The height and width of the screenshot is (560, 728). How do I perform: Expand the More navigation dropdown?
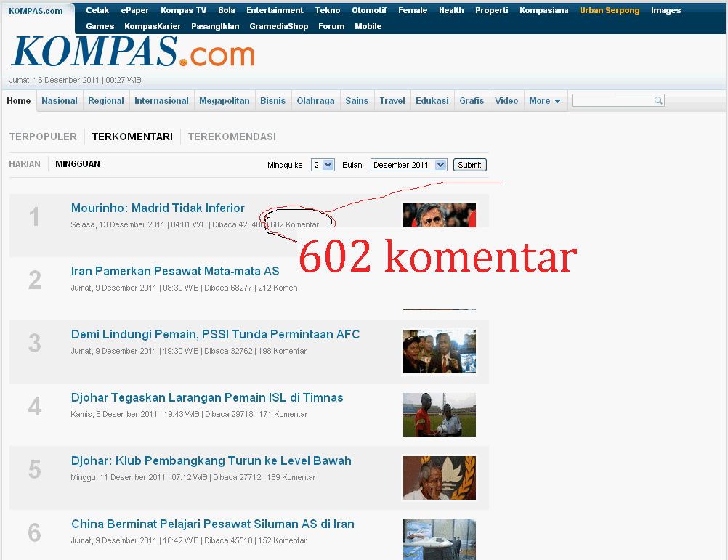[545, 101]
